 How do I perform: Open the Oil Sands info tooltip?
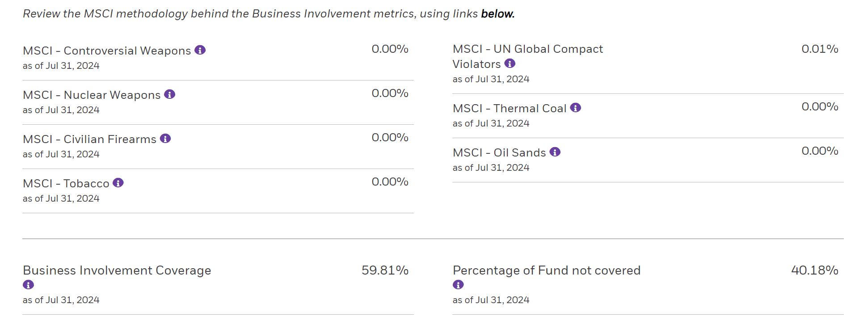pyautogui.click(x=555, y=152)
